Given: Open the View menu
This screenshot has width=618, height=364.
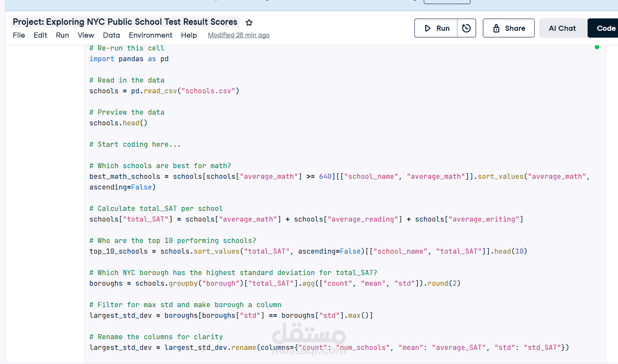Looking at the screenshot, I should click(86, 35).
